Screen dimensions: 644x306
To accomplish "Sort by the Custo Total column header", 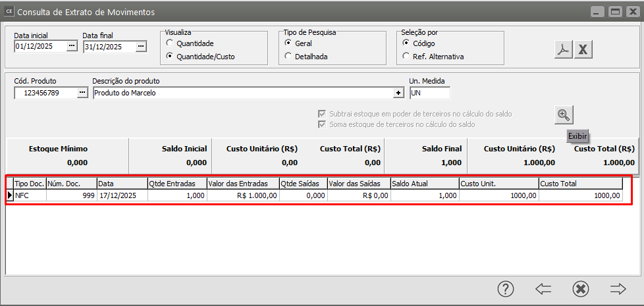I will 579,184.
